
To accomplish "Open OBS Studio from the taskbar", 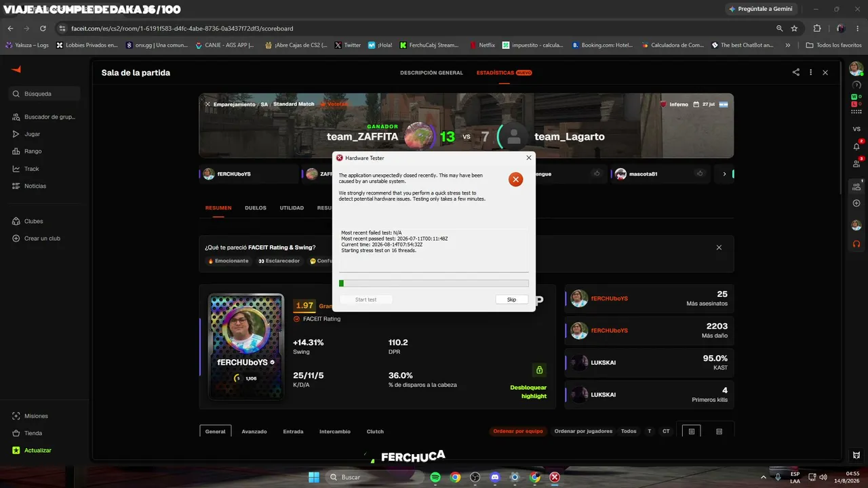I will tap(475, 477).
